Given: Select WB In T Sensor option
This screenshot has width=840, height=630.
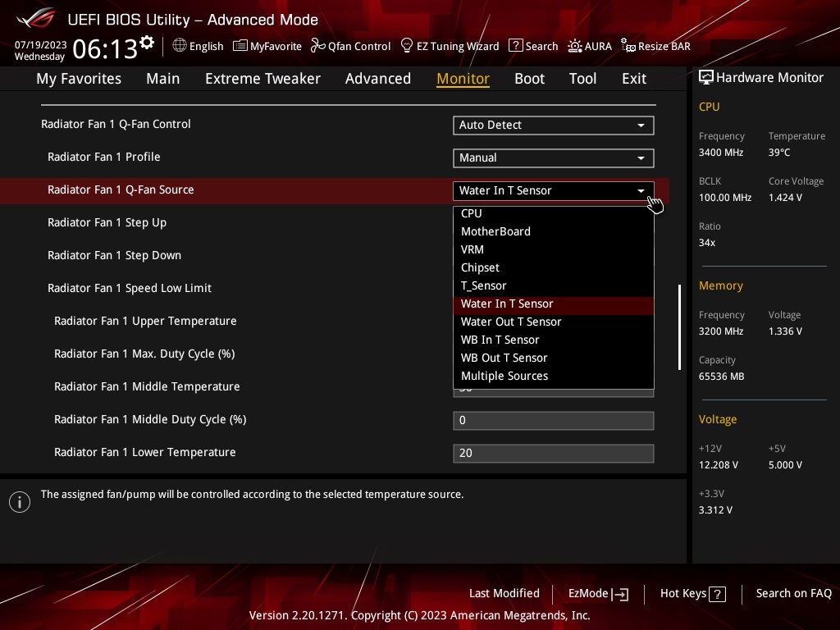Looking at the screenshot, I should coord(554,340).
